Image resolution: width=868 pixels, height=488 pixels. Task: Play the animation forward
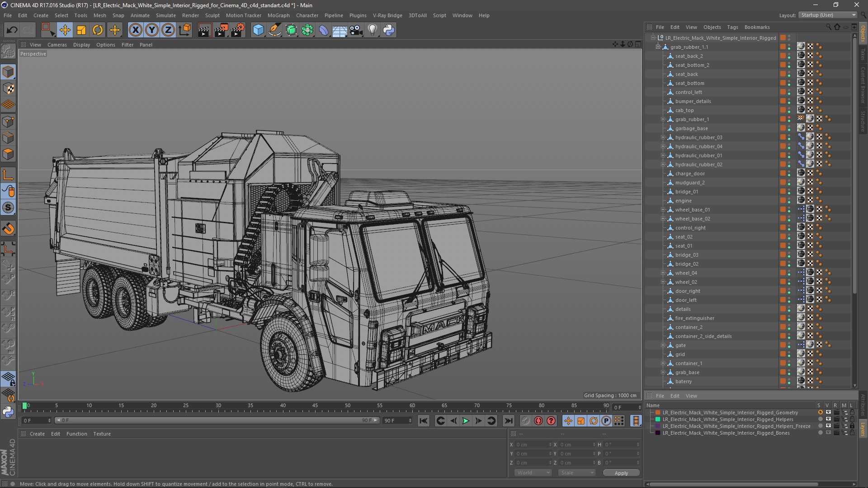466,421
